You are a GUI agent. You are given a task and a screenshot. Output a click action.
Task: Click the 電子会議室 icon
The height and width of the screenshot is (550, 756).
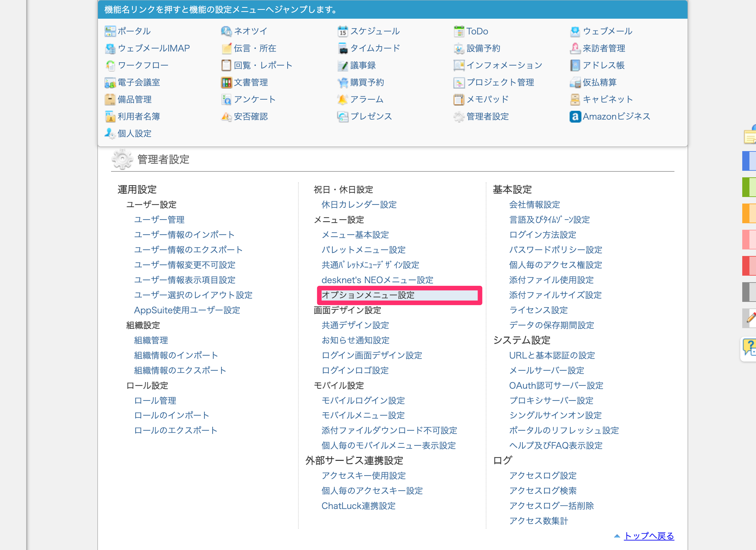tap(110, 82)
